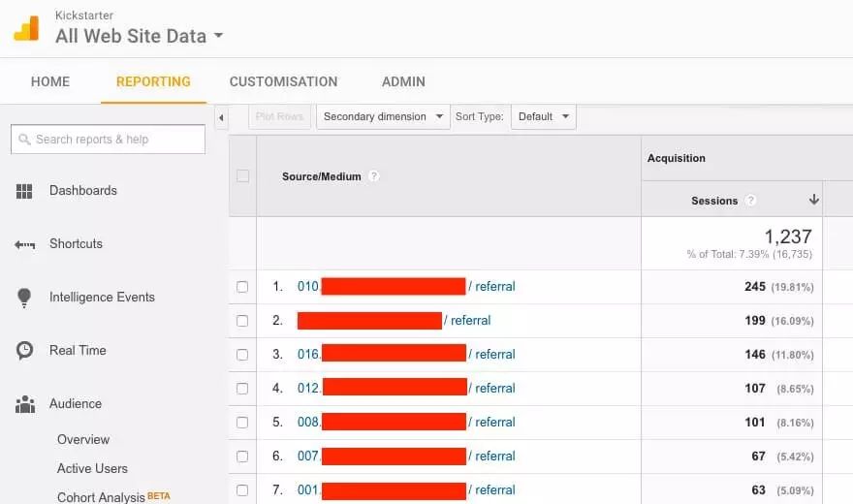This screenshot has height=504, width=853.
Task: Check the box for row 1
Action: tap(242, 287)
